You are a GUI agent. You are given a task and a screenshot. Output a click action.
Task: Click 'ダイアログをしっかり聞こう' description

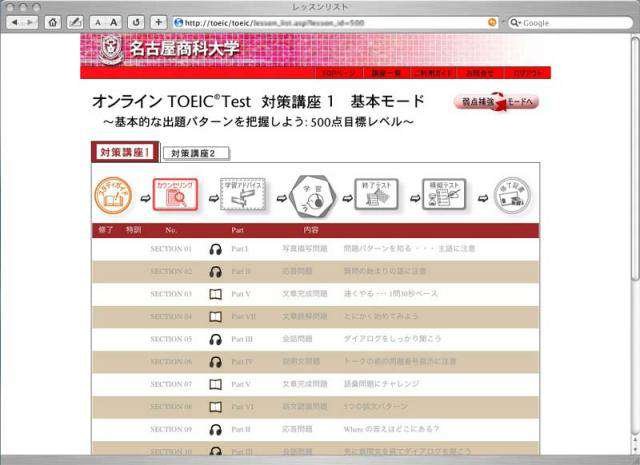392,339
